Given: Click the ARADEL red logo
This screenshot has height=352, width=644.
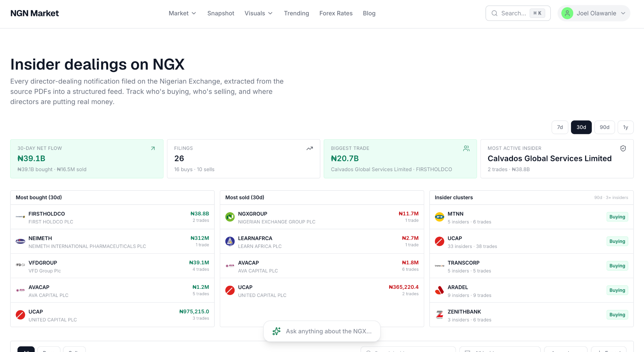Looking at the screenshot, I should click(439, 290).
